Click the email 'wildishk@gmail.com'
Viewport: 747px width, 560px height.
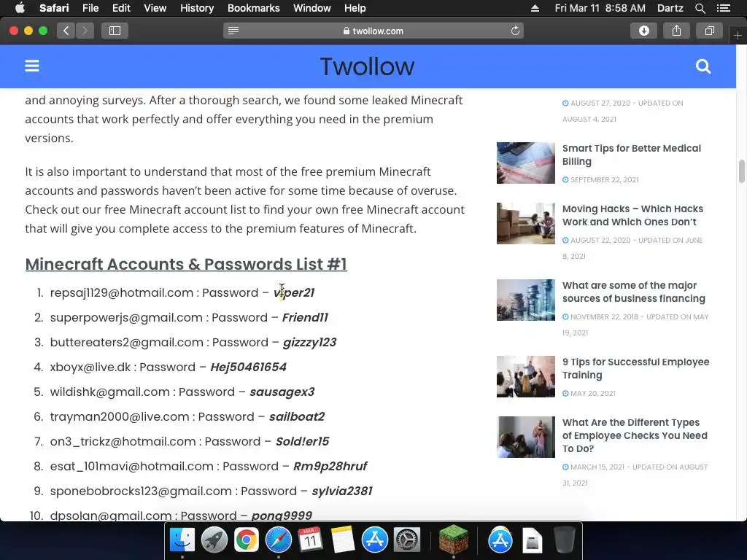(x=110, y=392)
